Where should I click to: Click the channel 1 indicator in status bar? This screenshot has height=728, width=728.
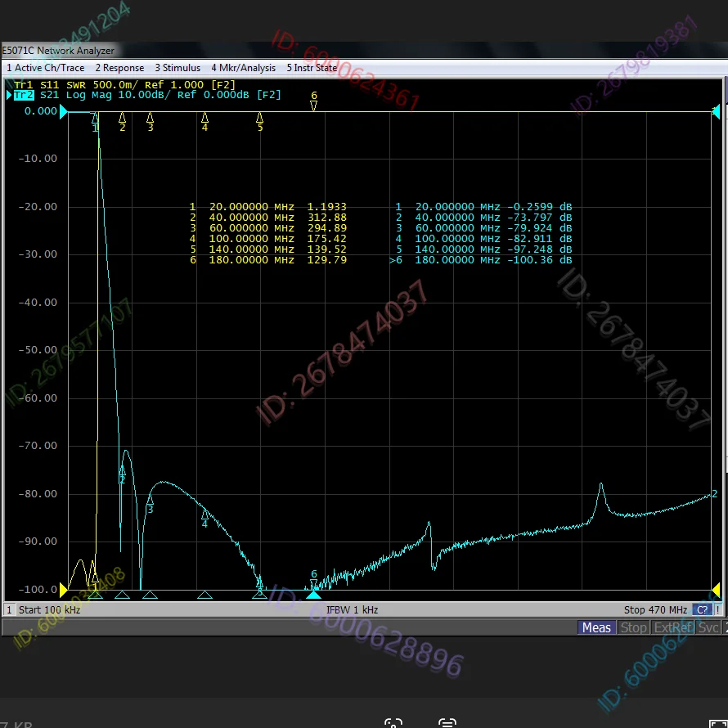[x=8, y=609]
